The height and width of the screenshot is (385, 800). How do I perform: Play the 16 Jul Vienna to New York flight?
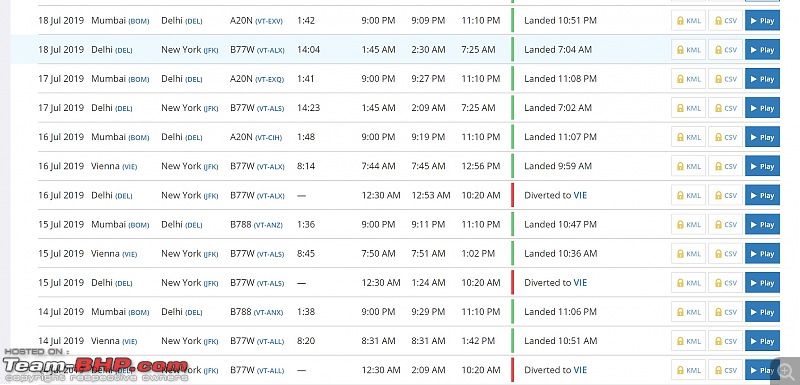pos(762,166)
